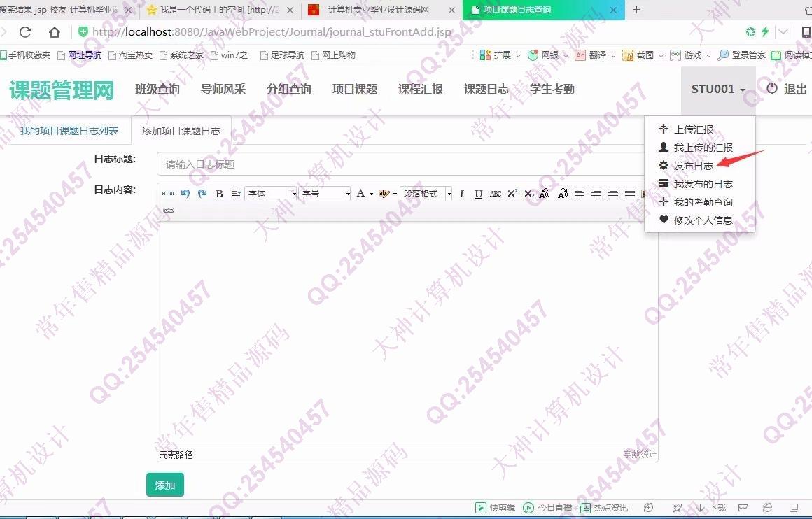
Task: Click the 日志标题 title input field
Action: [407, 164]
